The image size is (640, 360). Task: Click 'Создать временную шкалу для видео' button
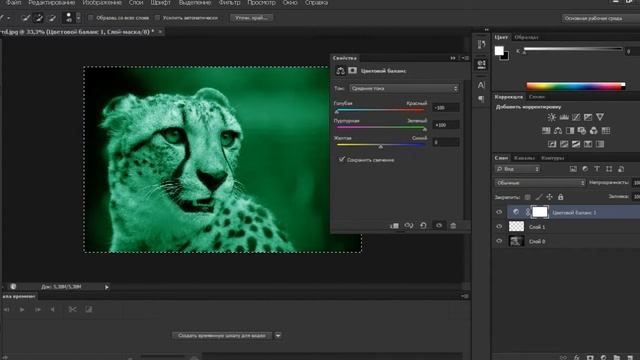tap(222, 336)
